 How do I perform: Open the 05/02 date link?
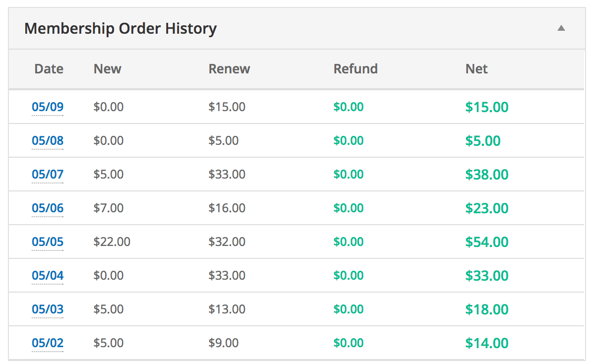[x=48, y=343]
